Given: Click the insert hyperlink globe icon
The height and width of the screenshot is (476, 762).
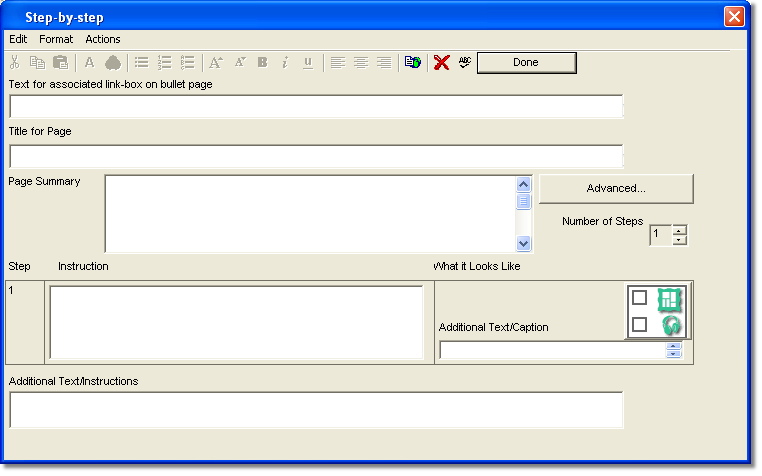Looking at the screenshot, I should coord(412,63).
